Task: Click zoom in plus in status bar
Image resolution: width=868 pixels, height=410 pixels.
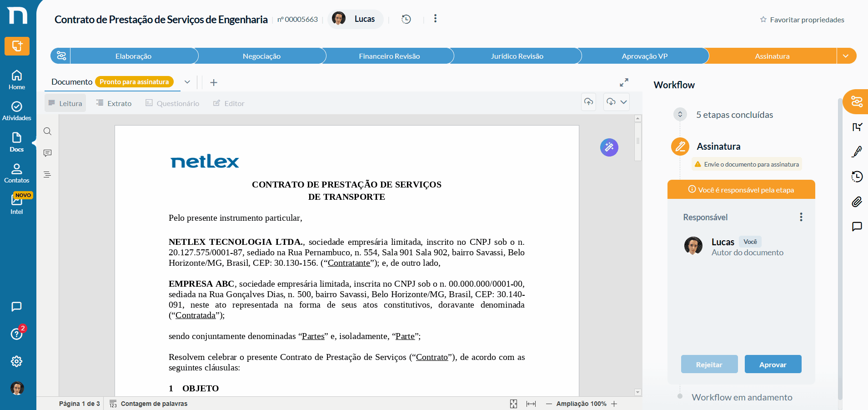Action: tap(614, 404)
